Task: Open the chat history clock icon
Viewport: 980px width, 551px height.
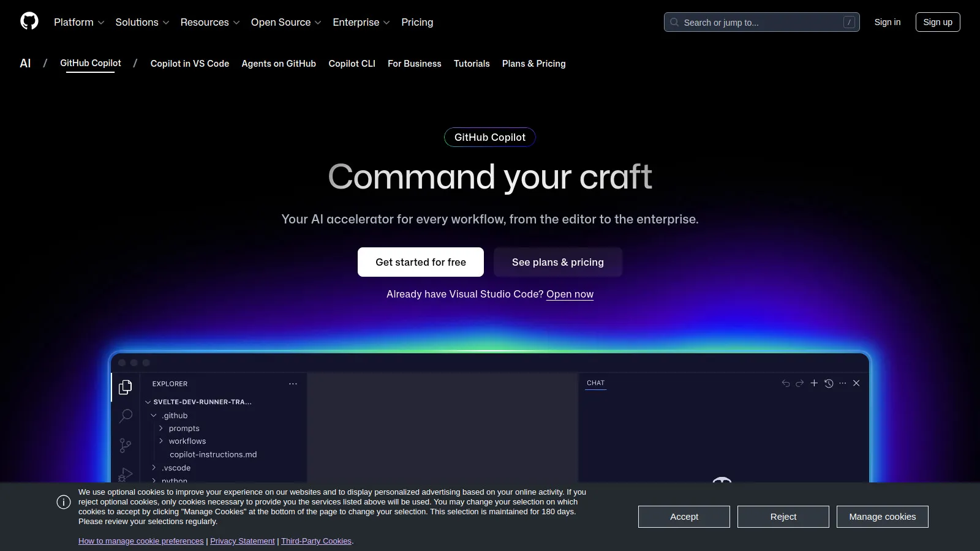Action: point(829,383)
